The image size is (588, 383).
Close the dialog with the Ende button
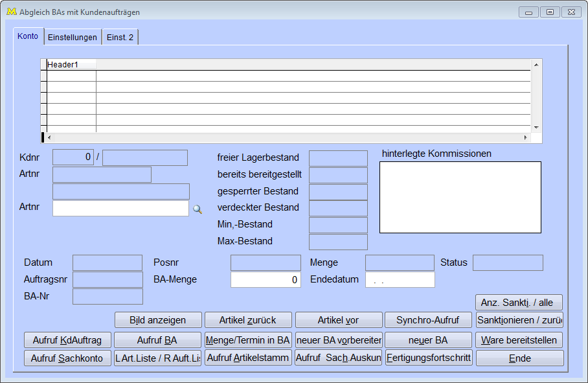[x=519, y=358]
